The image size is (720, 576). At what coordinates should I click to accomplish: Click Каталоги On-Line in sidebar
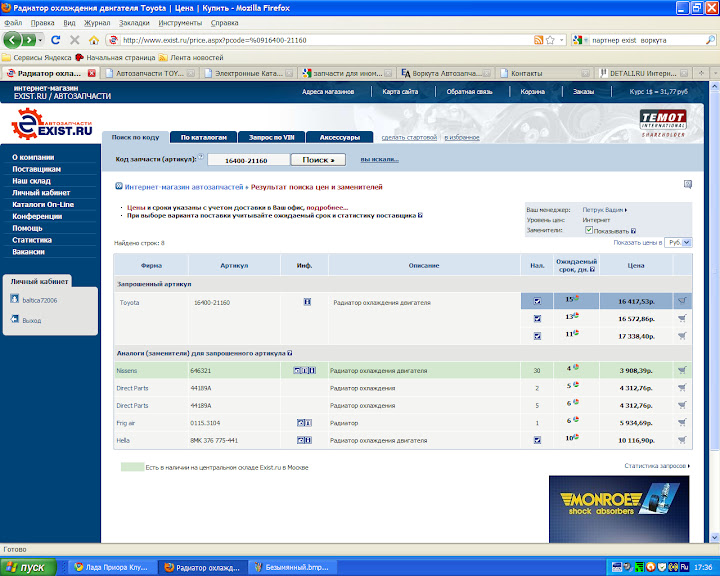pyautogui.click(x=43, y=204)
